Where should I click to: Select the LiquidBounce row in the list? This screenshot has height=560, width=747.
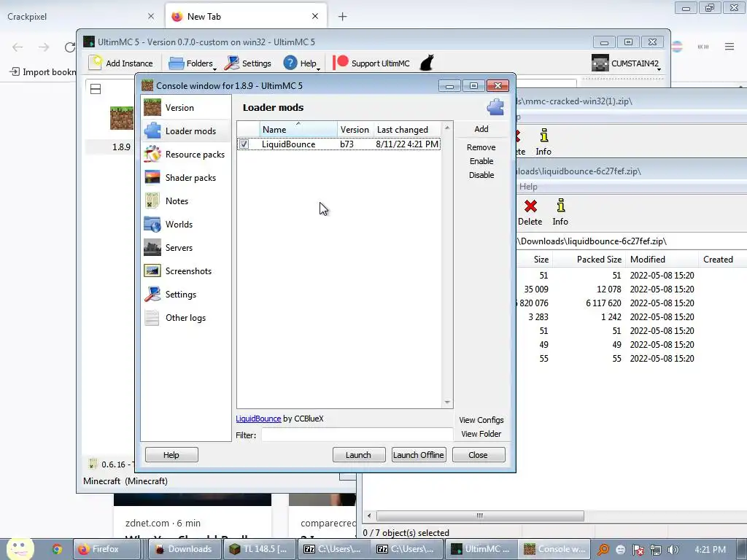click(x=338, y=144)
